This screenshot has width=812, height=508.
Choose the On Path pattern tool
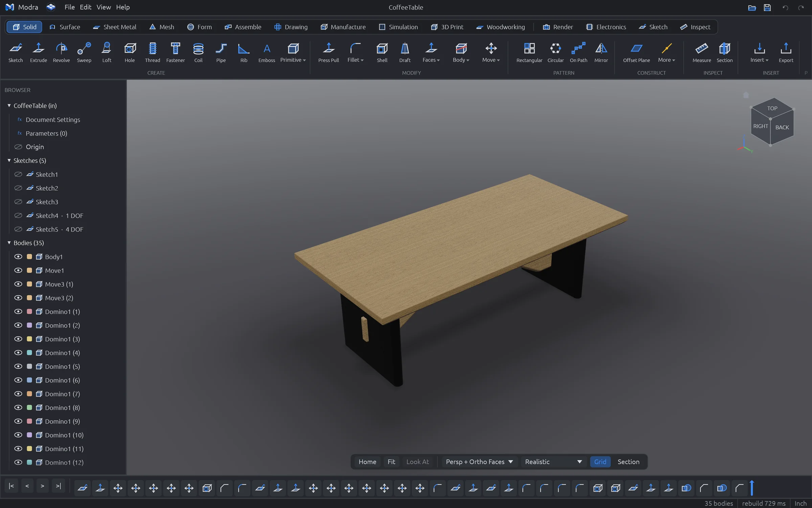click(x=578, y=52)
